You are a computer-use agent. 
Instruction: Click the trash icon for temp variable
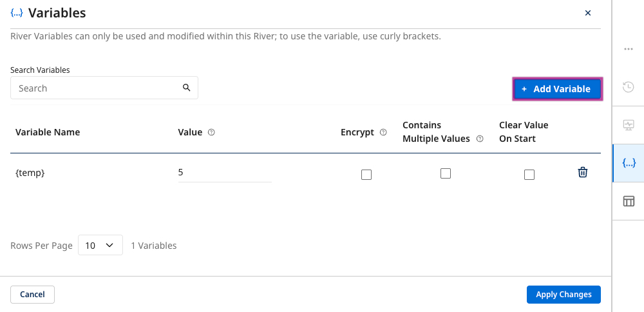pos(583,172)
